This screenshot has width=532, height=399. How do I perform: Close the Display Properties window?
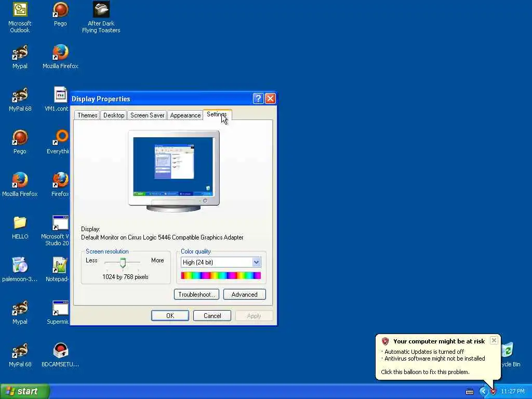[270, 98]
